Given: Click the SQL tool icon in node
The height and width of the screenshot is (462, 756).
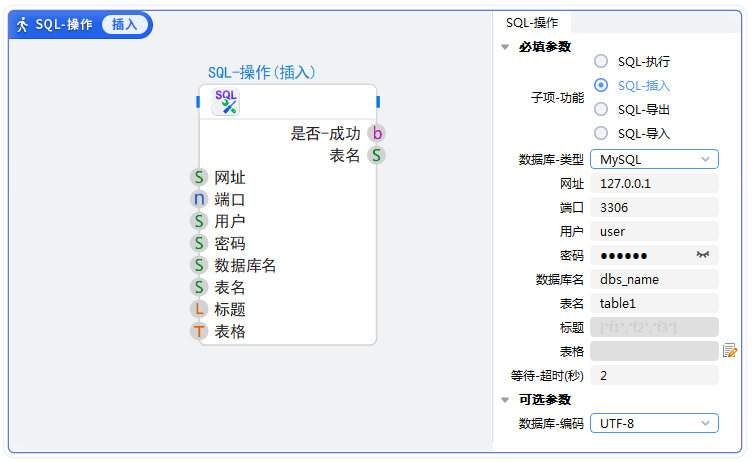Looking at the screenshot, I should (x=226, y=102).
